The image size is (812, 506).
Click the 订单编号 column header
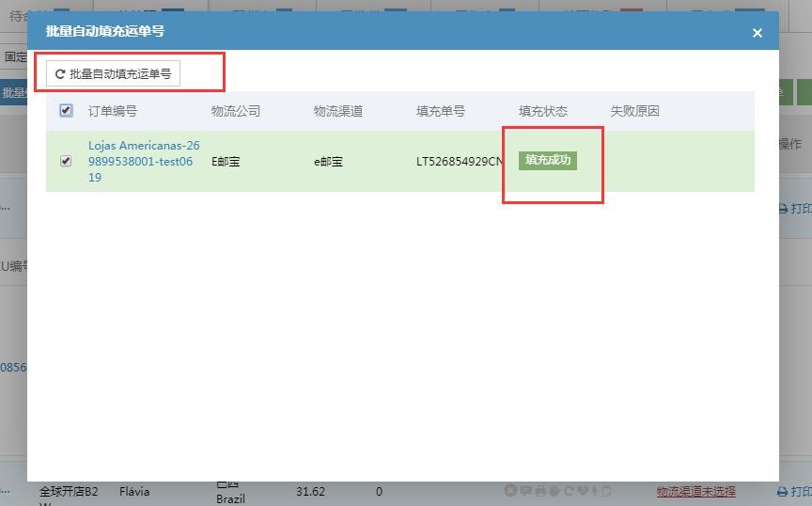tap(113, 111)
